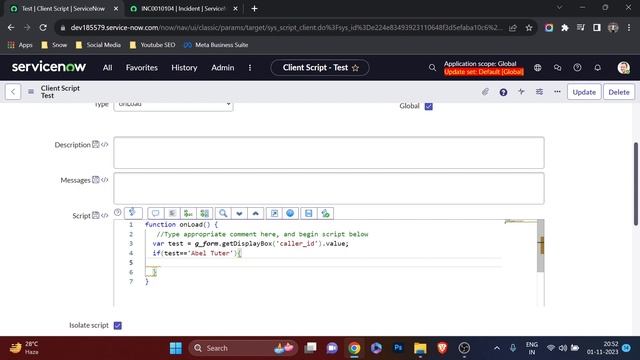Open the banner more menus vertical dots

click(250, 68)
